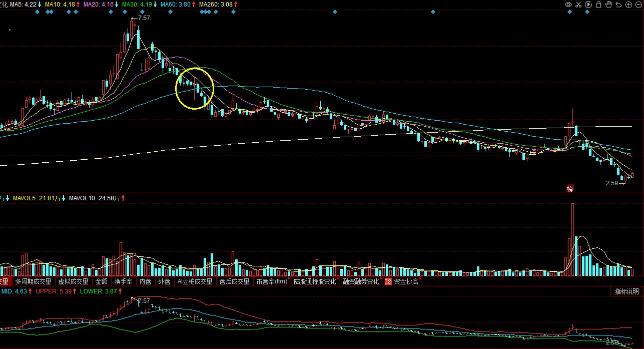Open the diamond info marker below the replay icon
644x349 pixels.
pyautogui.click(x=587, y=12)
